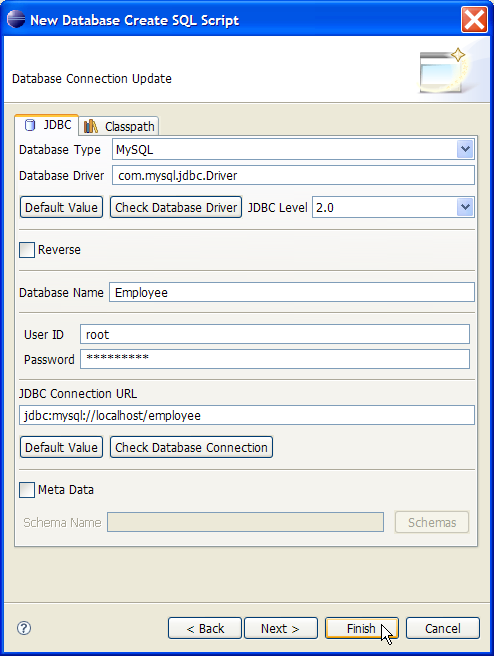
Task: Click the Check Database Connection button
Action: click(191, 447)
